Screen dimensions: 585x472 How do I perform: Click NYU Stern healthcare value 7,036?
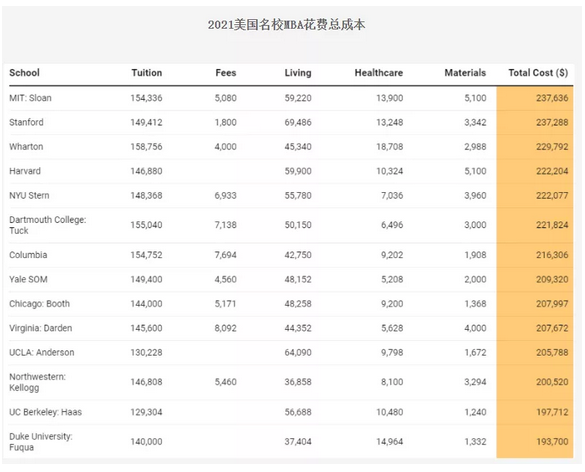pyautogui.click(x=392, y=196)
